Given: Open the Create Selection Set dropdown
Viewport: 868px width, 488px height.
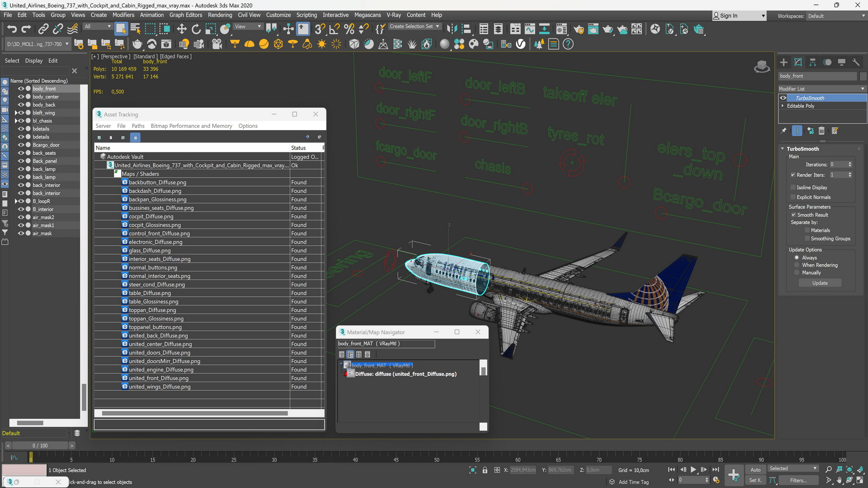Looking at the screenshot, I should point(414,26).
